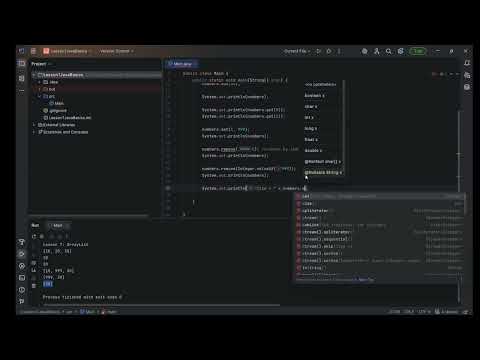Screen dimensions: 480x360
Task: Select the Run tool window label
Action: click(35, 225)
